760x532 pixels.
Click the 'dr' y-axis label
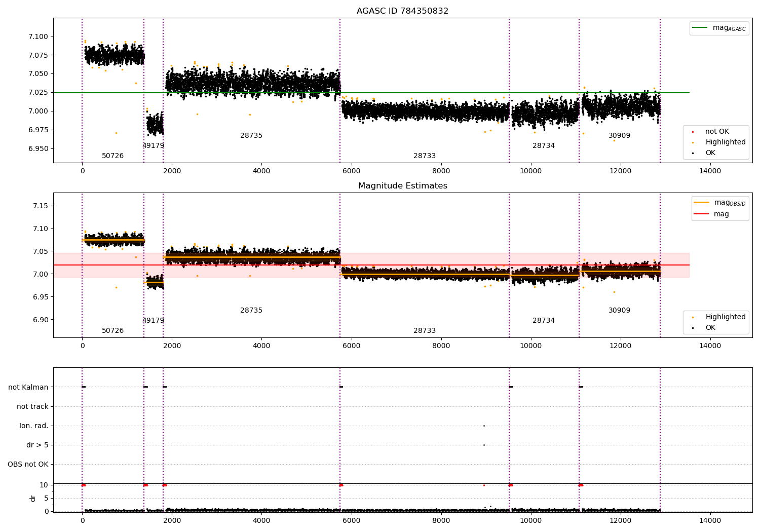[x=33, y=498]
